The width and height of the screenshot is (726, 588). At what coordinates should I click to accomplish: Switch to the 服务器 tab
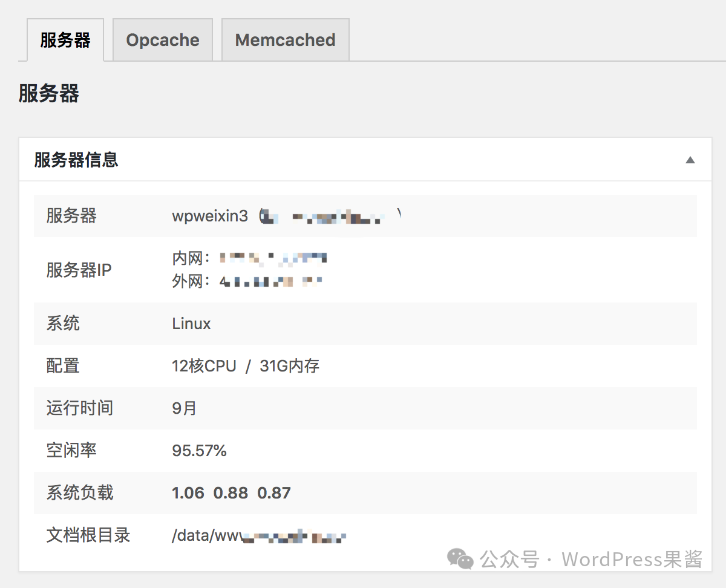click(65, 40)
